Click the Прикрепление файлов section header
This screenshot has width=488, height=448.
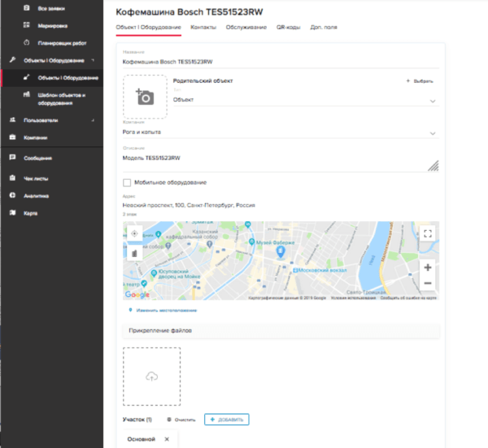(x=281, y=330)
